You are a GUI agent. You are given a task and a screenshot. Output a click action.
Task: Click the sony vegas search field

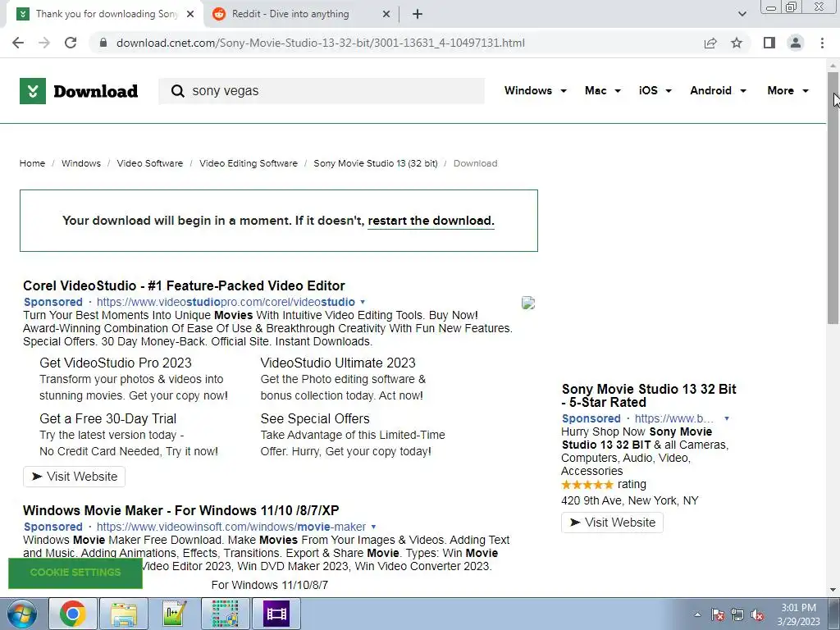coord(322,91)
